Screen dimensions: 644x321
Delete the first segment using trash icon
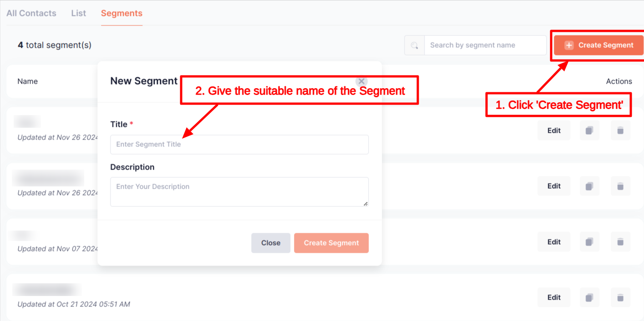(620, 130)
